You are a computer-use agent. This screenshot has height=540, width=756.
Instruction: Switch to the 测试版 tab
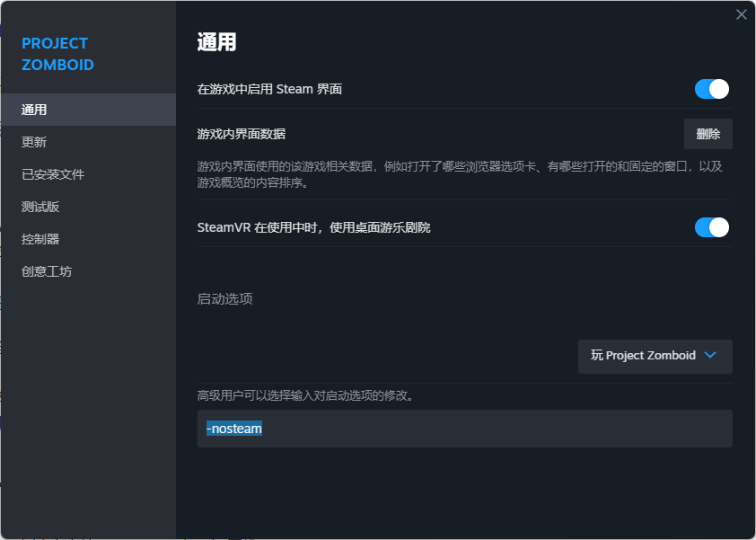click(x=88, y=207)
